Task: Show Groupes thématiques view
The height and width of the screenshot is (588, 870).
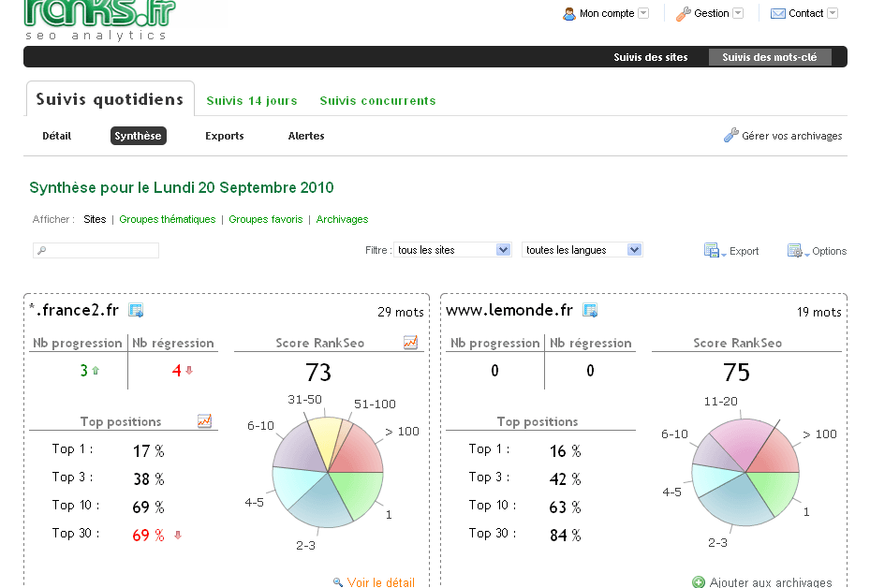Action: click(167, 219)
